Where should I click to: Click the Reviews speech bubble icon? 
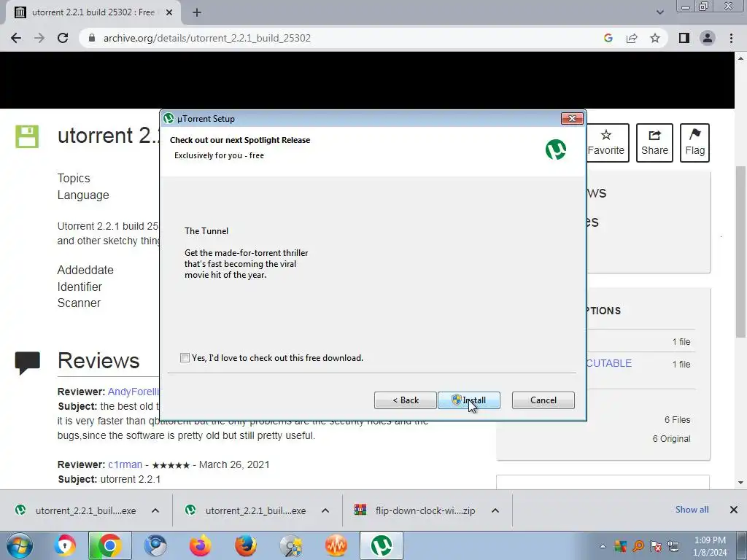[x=28, y=363]
